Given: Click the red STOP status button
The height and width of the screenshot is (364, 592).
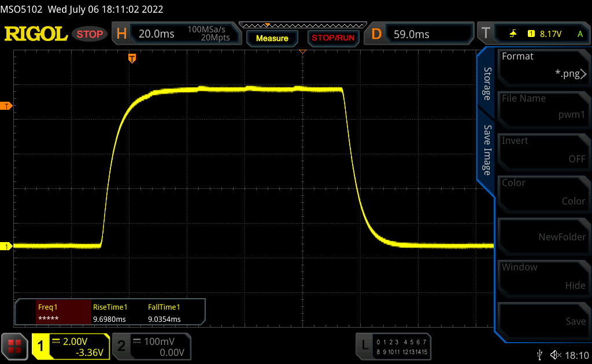Looking at the screenshot, I should [x=90, y=34].
